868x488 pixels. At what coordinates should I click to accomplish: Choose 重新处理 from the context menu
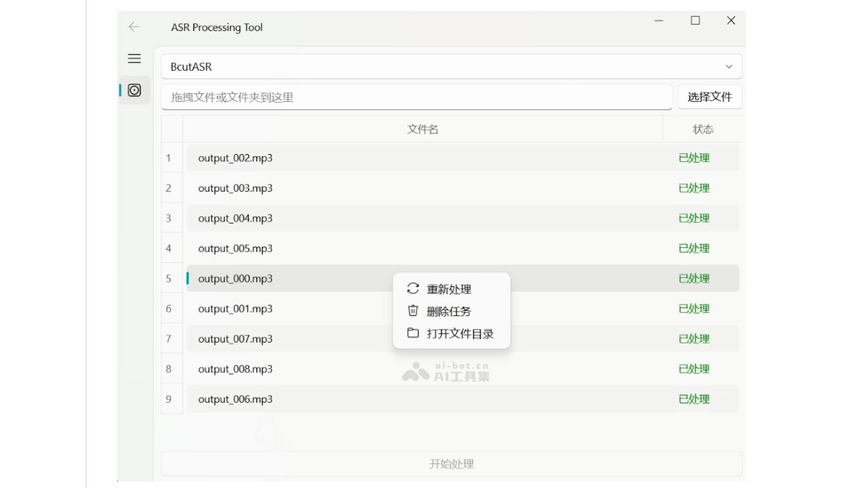[449, 288]
